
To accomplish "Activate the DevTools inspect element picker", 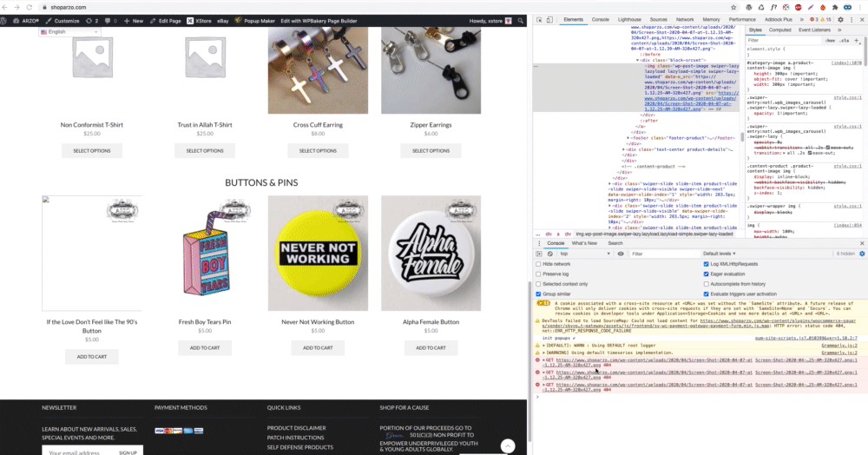I will click(539, 19).
